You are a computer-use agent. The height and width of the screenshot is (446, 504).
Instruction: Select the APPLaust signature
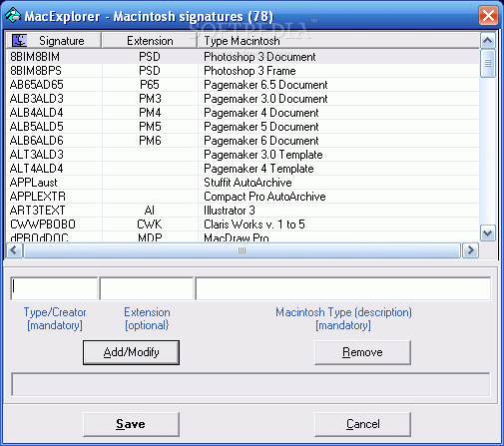click(x=34, y=183)
